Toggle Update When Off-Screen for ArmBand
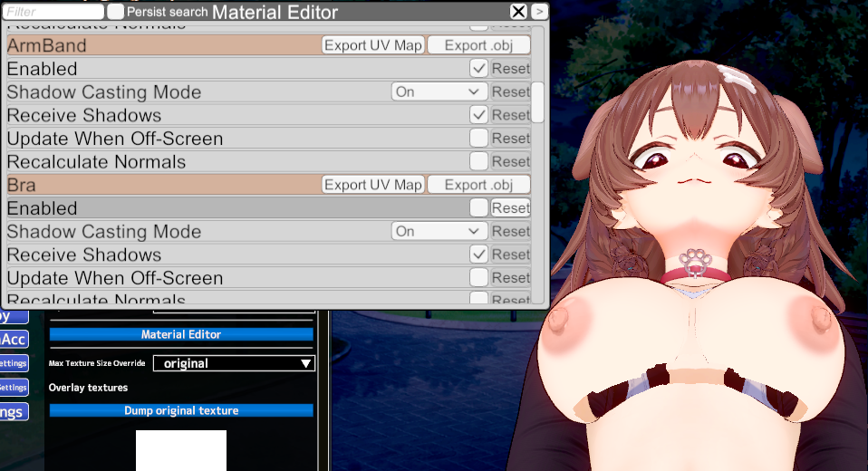 tap(478, 138)
